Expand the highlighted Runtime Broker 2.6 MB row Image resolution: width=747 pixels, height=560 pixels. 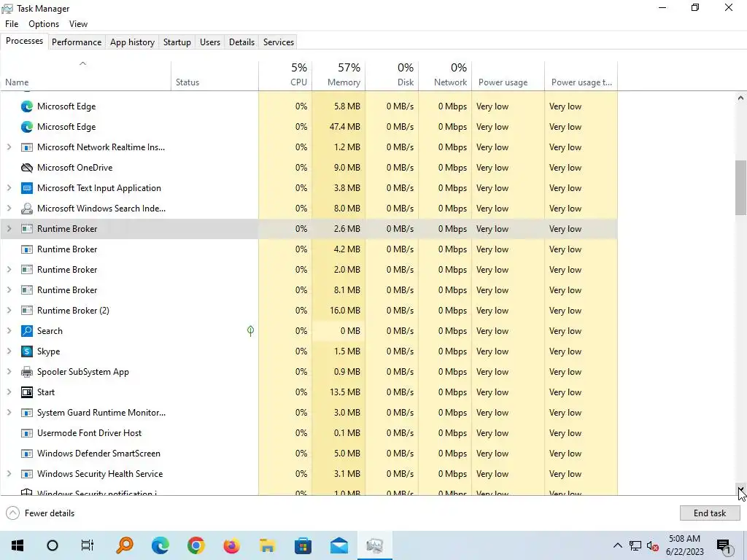pos(9,229)
